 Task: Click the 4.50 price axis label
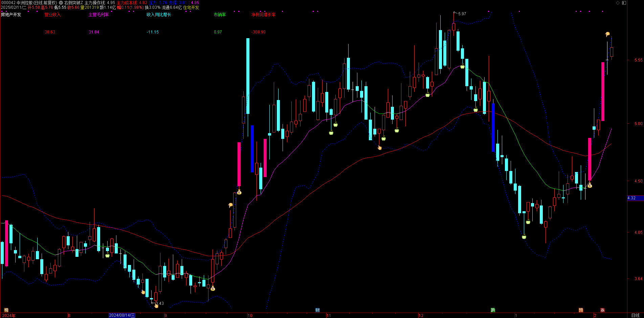coord(638,181)
